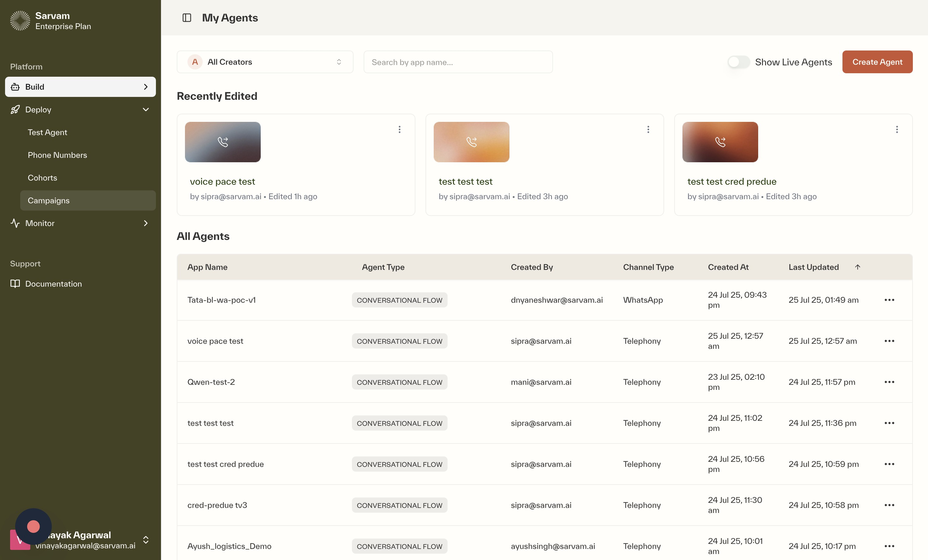
Task: Open row actions for Qwen-test-2
Action: (889, 382)
